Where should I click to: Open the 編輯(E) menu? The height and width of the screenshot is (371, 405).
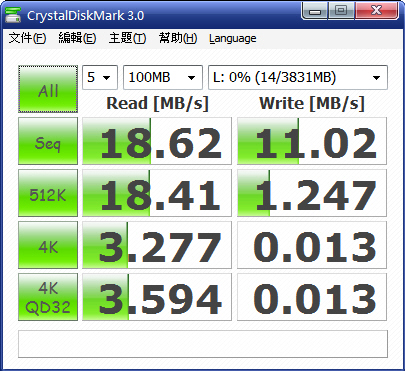click(x=77, y=38)
